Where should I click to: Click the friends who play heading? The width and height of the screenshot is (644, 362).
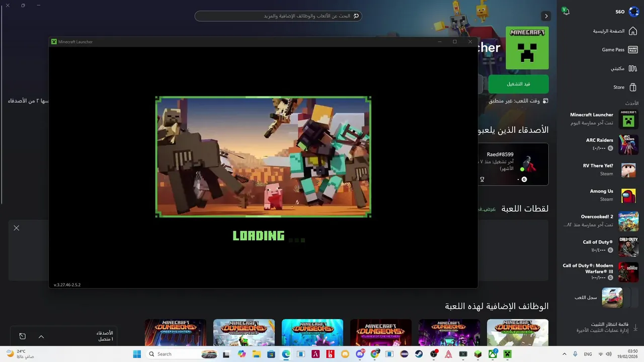(x=513, y=130)
